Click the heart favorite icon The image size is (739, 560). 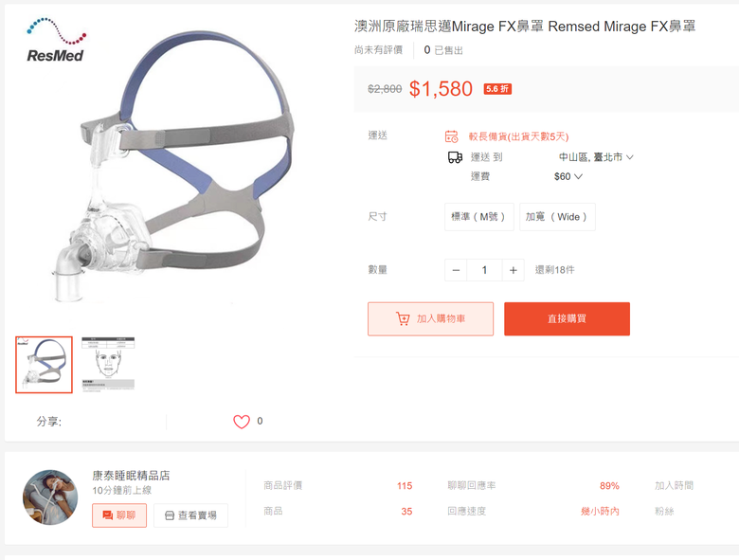242,422
